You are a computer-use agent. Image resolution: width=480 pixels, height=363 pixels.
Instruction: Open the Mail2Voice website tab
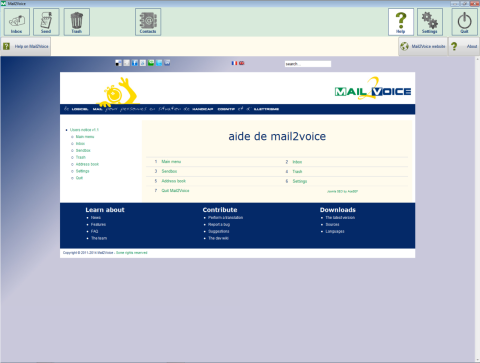tap(423, 46)
